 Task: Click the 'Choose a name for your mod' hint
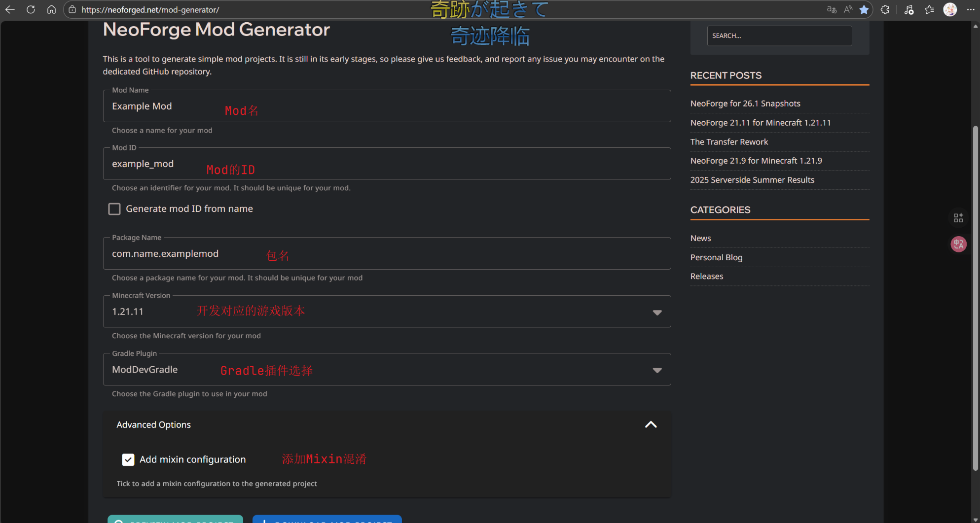coord(162,131)
